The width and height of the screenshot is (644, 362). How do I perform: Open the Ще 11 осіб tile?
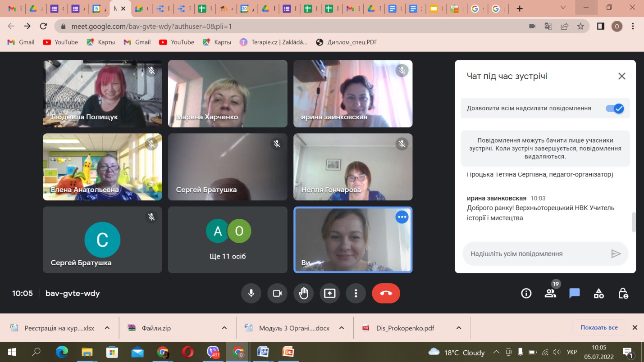228,240
